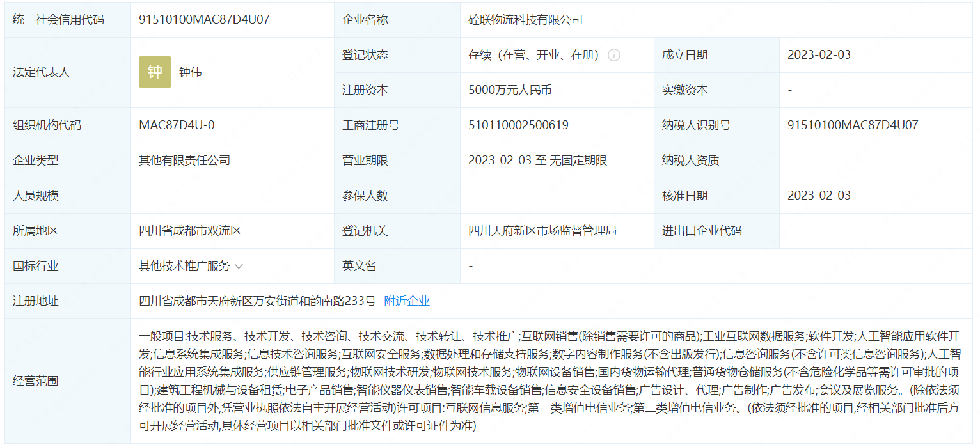Click the 注册地址 label
The image size is (980, 447).
coord(36,301)
